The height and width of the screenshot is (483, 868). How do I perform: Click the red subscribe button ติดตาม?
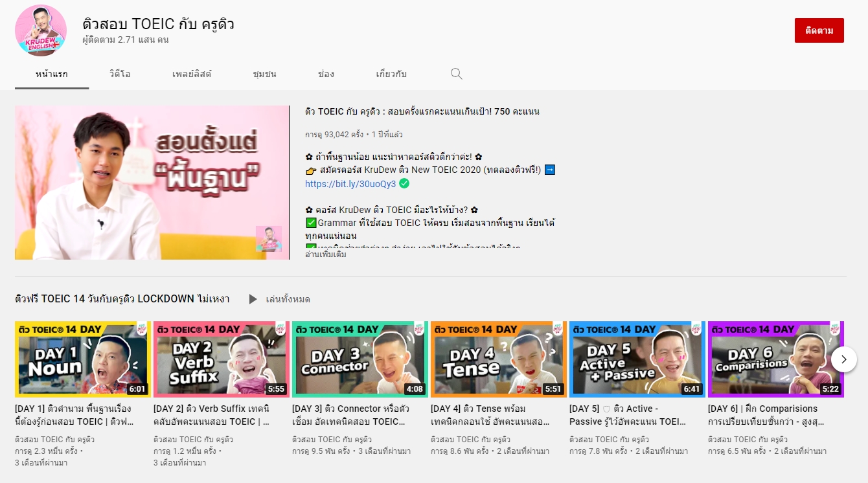[819, 30]
